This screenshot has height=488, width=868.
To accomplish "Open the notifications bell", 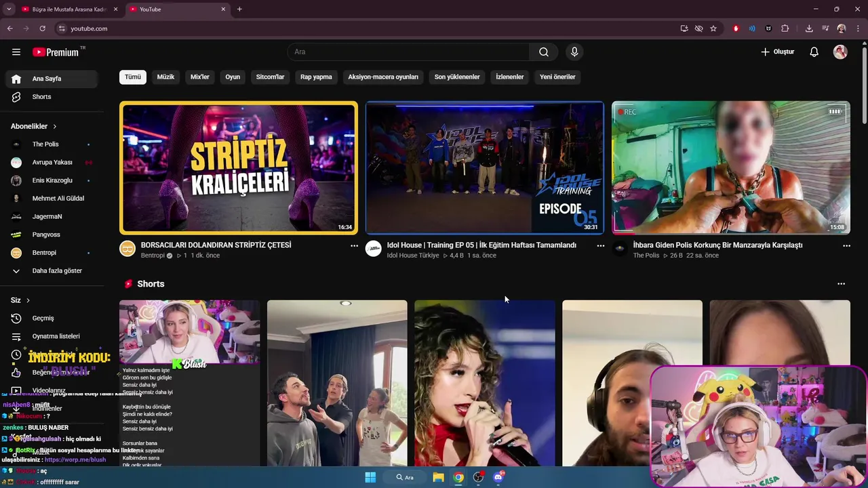I will click(x=814, y=52).
